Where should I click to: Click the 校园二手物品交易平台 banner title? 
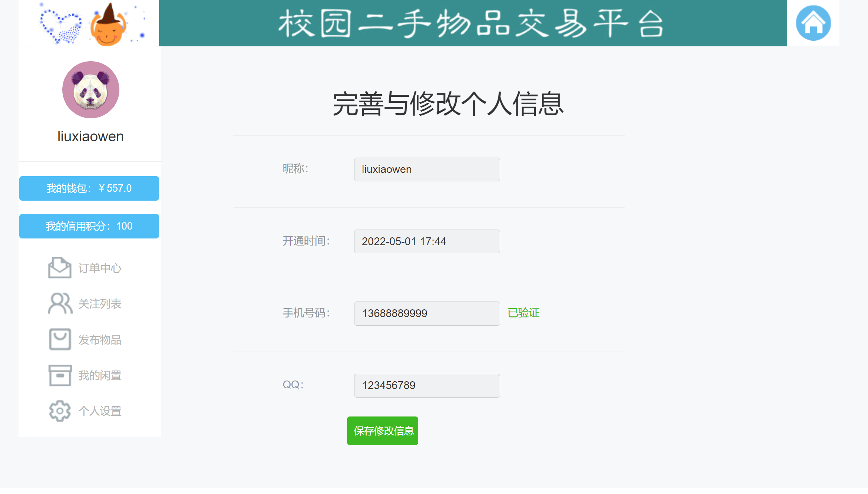click(x=471, y=24)
